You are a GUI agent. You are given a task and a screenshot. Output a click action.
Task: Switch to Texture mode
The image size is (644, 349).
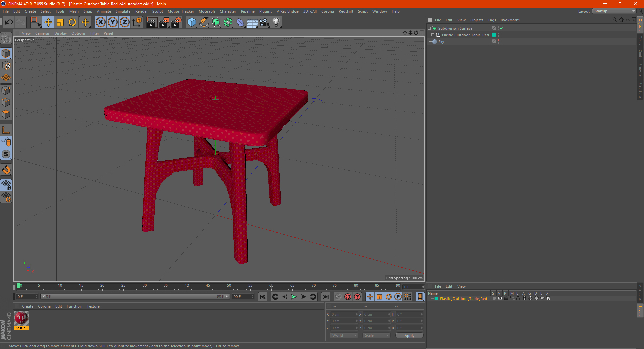[6, 66]
